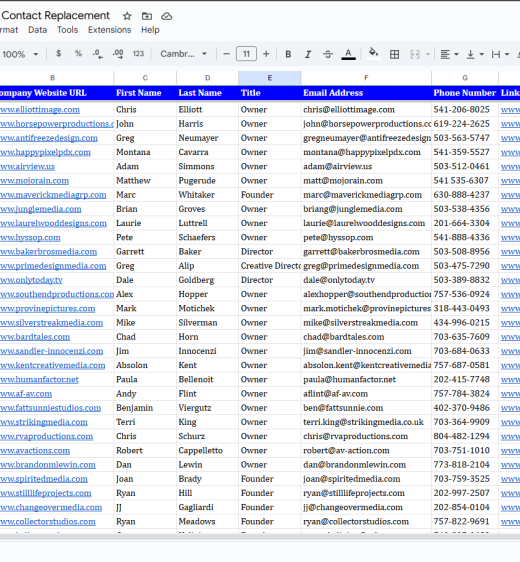Screen dimensions: 520x562
Task: Select the Creative Director title cell
Action: [x=270, y=266]
